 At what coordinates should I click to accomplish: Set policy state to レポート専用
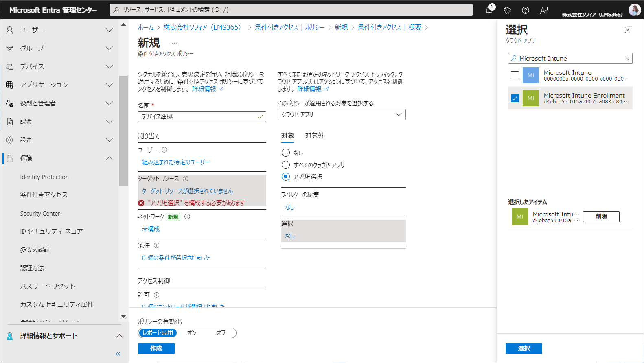(x=158, y=333)
